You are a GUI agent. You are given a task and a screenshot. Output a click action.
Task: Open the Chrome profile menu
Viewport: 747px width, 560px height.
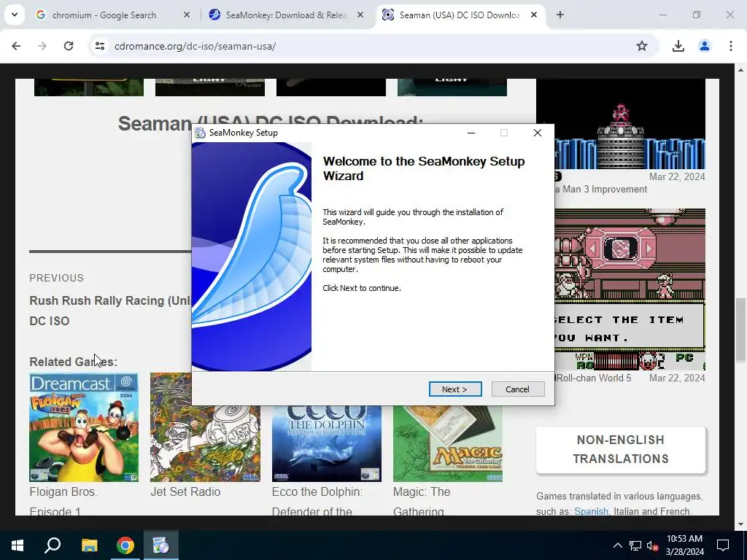[x=705, y=46]
